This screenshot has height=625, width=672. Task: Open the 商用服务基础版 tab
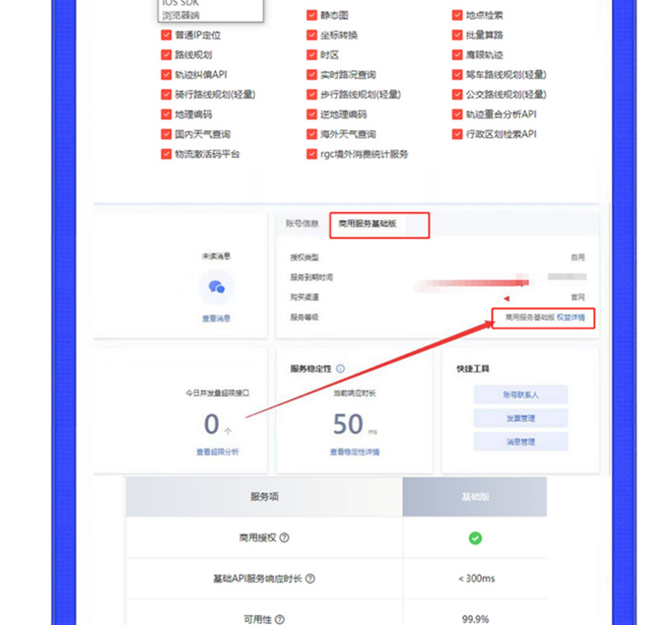coord(366,225)
